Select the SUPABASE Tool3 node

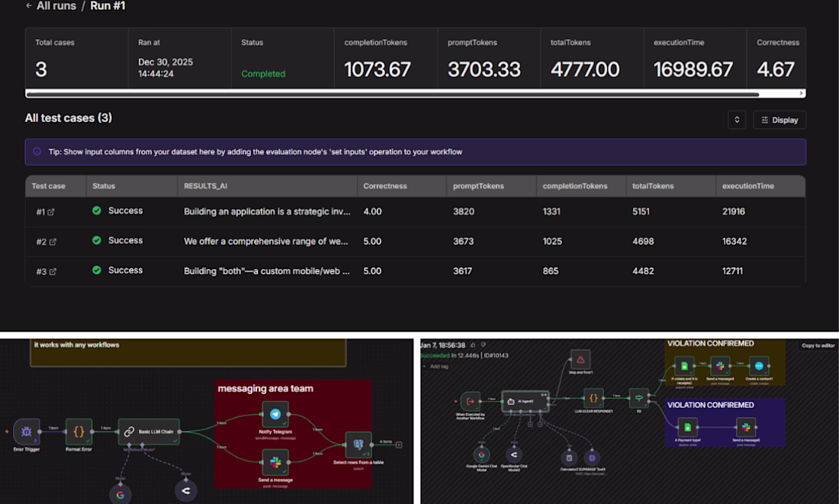click(592, 458)
